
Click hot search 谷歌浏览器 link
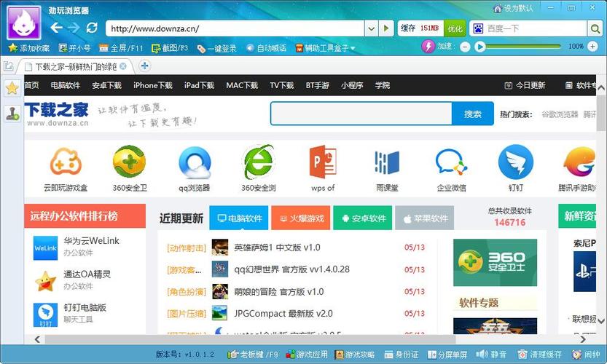point(560,114)
